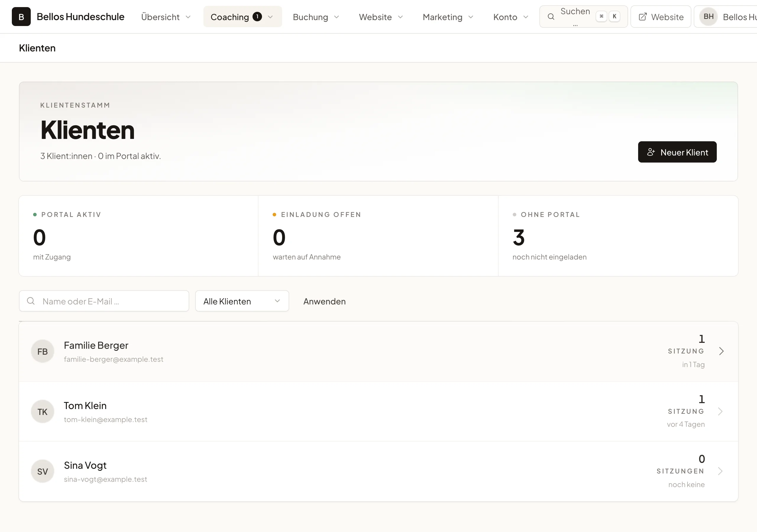Click the 'vor 4 Tagen' session date

[x=686, y=424]
